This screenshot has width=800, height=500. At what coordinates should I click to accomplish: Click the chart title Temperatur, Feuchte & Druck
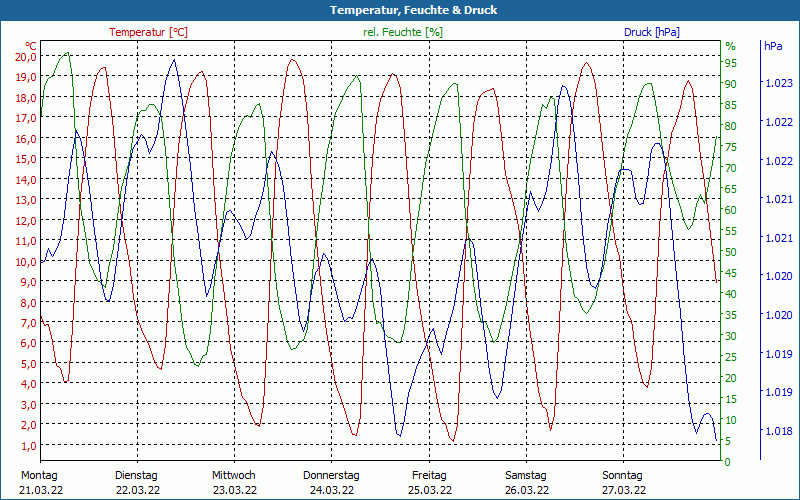[399, 10]
